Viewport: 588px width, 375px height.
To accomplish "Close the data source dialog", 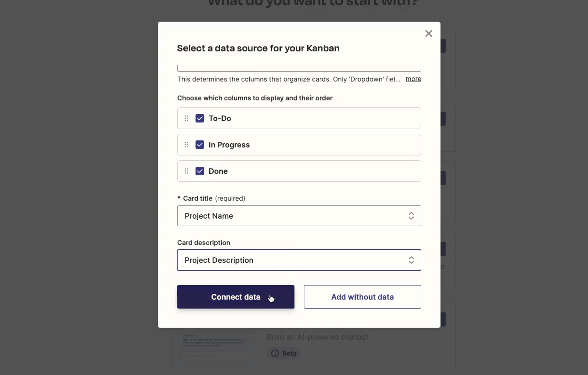I will click(428, 33).
